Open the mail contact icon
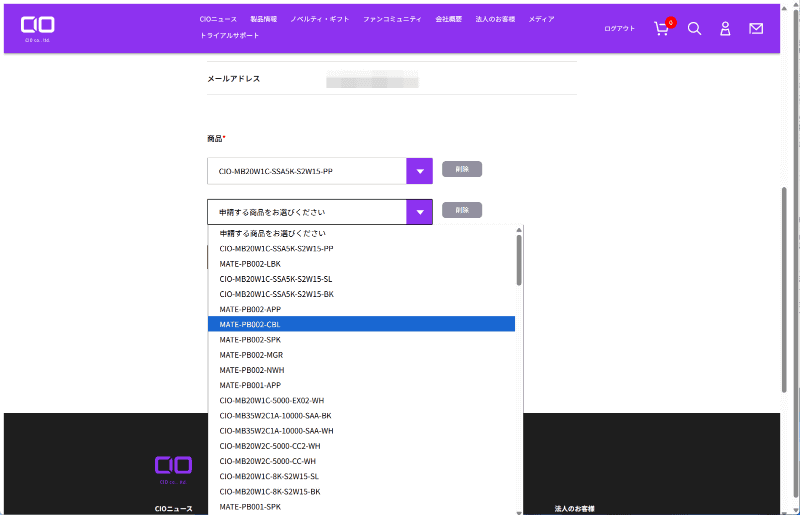 756,29
